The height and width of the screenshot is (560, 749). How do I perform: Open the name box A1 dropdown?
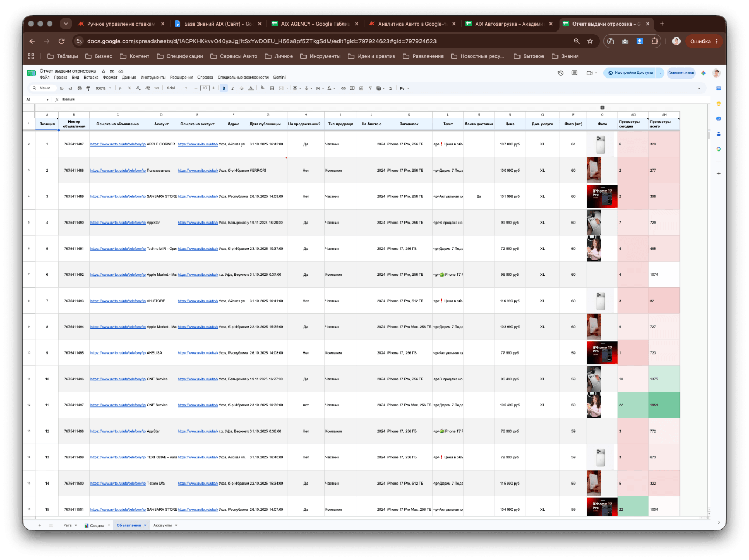[x=47, y=99]
